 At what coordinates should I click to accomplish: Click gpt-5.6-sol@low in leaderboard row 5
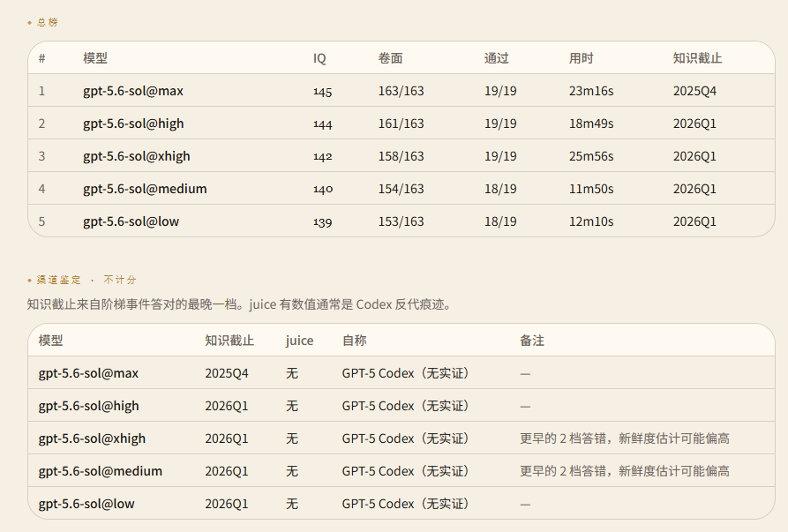tap(131, 221)
